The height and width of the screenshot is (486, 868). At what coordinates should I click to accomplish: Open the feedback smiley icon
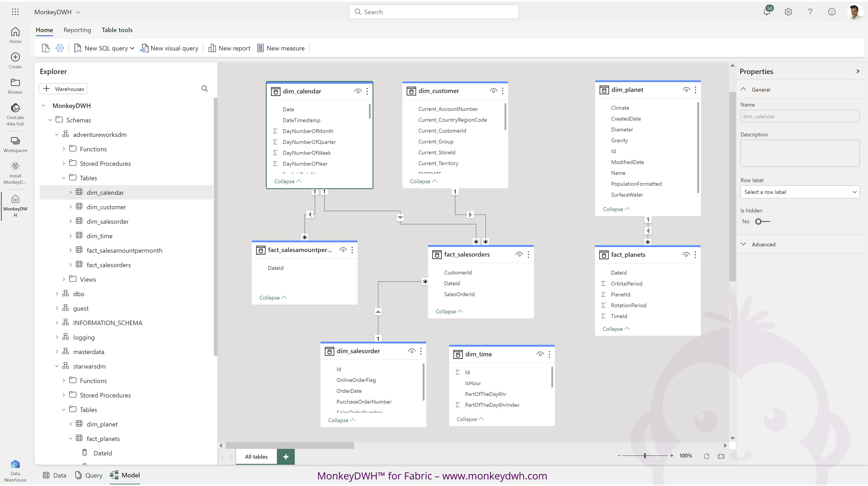832,12
